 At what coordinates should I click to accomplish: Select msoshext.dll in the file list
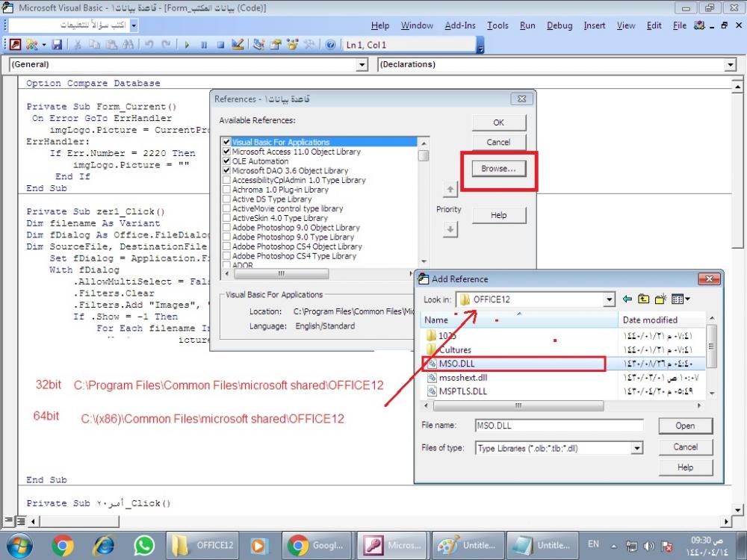coord(463,378)
